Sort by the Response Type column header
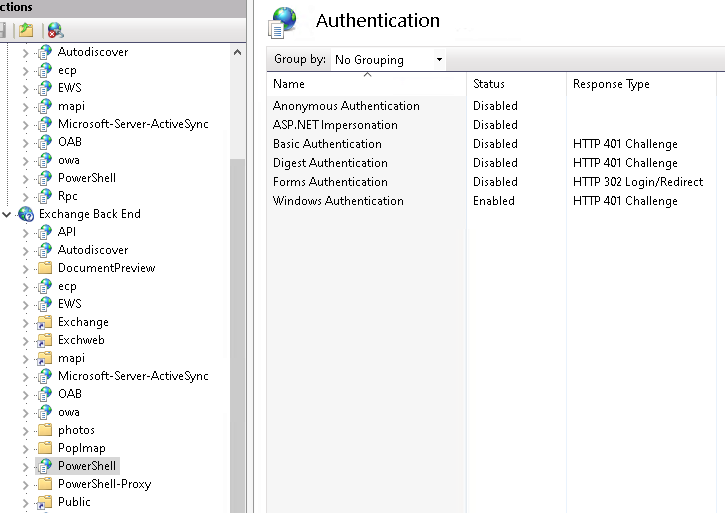The height and width of the screenshot is (513, 725). [x=641, y=84]
